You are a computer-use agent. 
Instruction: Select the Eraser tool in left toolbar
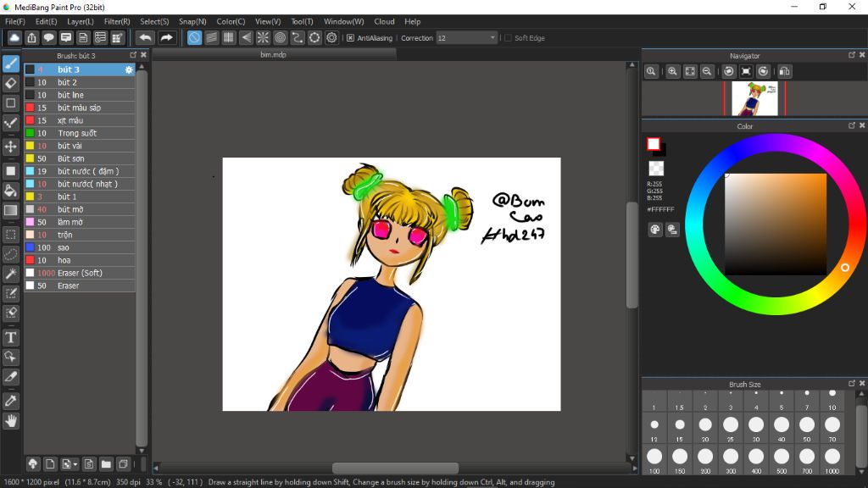pos(10,84)
